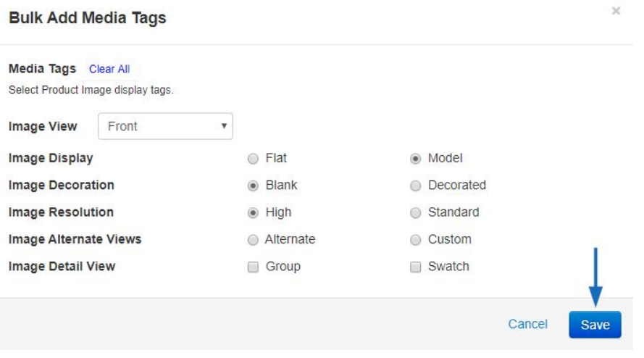This screenshot has height=358, width=644.
Task: Set Image Resolution to Standard
Action: 415,213
